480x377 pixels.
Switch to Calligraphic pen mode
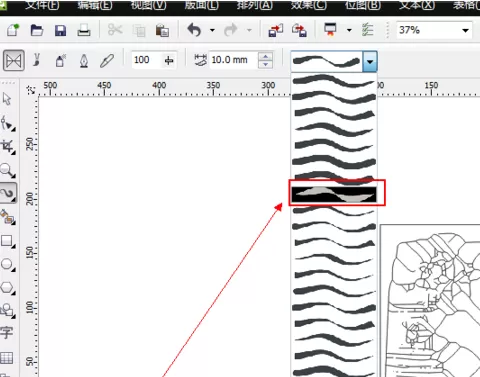click(x=84, y=61)
